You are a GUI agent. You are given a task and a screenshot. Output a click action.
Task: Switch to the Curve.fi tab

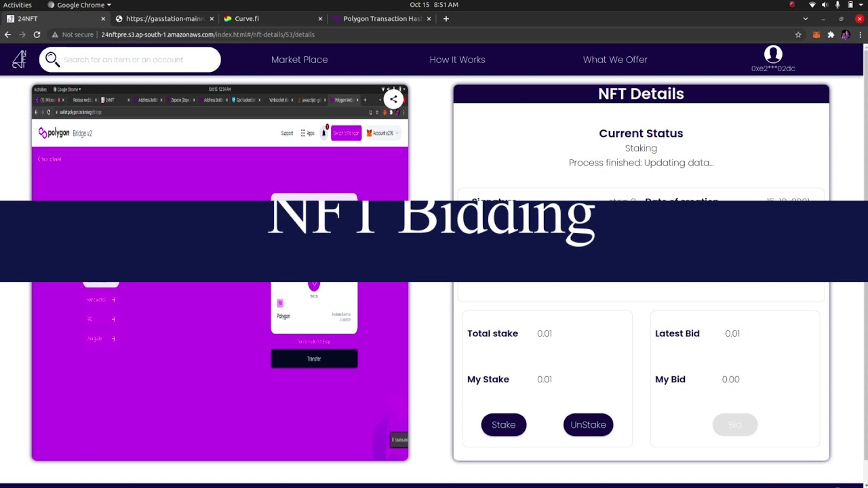tap(273, 19)
